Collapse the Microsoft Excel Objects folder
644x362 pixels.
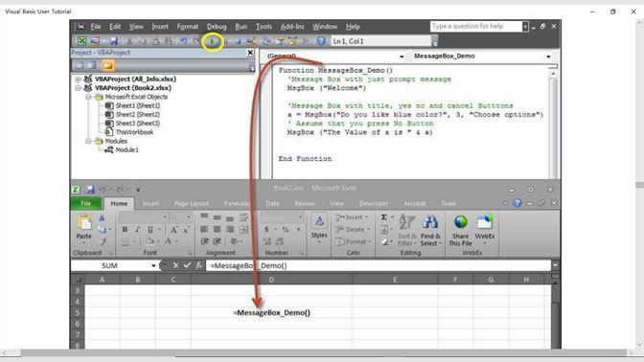(88, 97)
